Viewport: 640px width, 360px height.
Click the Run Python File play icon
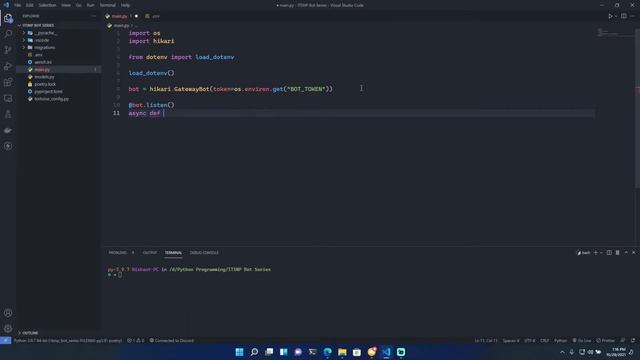610,16
